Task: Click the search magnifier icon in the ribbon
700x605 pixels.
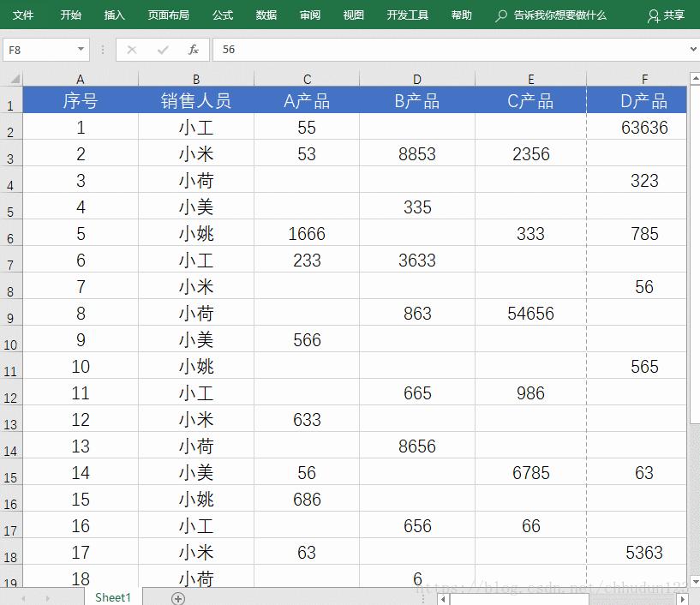Action: pyautogui.click(x=500, y=15)
